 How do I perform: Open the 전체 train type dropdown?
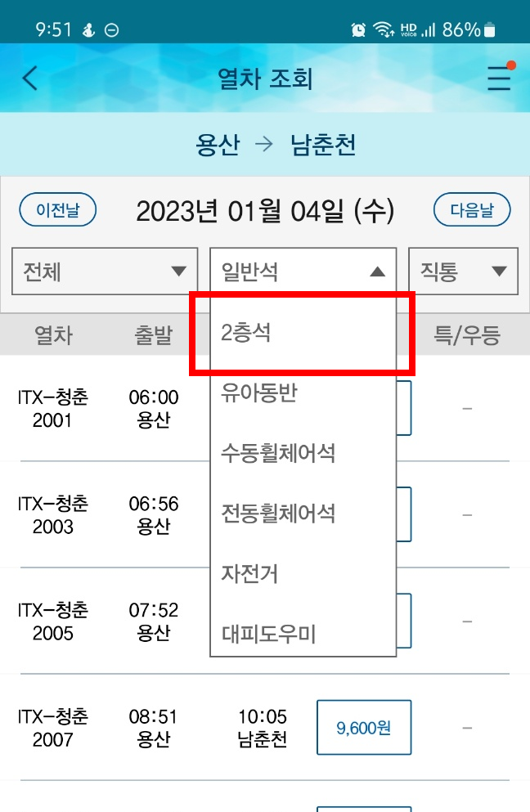pyautogui.click(x=103, y=270)
